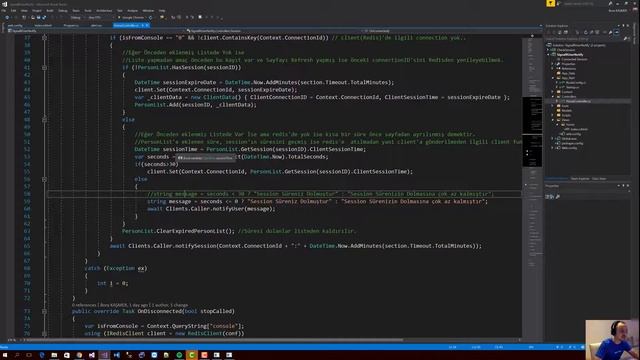Collapse the OnDisconnected method at line 73
This screenshot has width=640, height=360.
coord(44,311)
